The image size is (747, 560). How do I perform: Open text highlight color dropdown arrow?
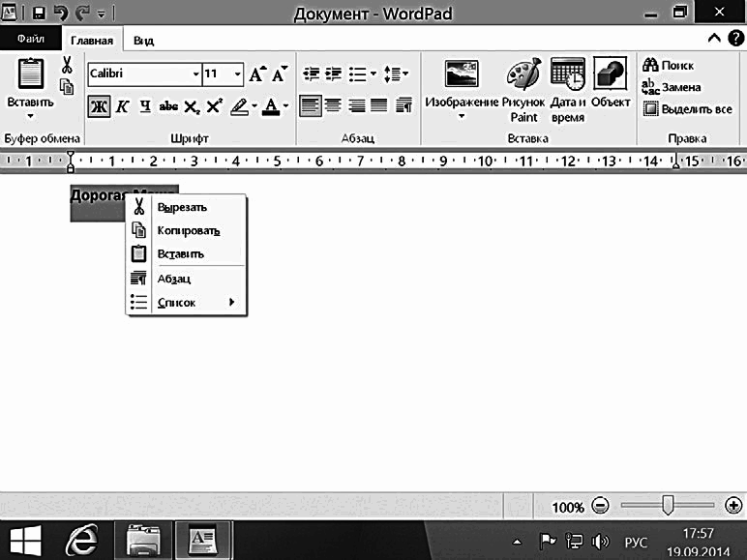click(254, 106)
